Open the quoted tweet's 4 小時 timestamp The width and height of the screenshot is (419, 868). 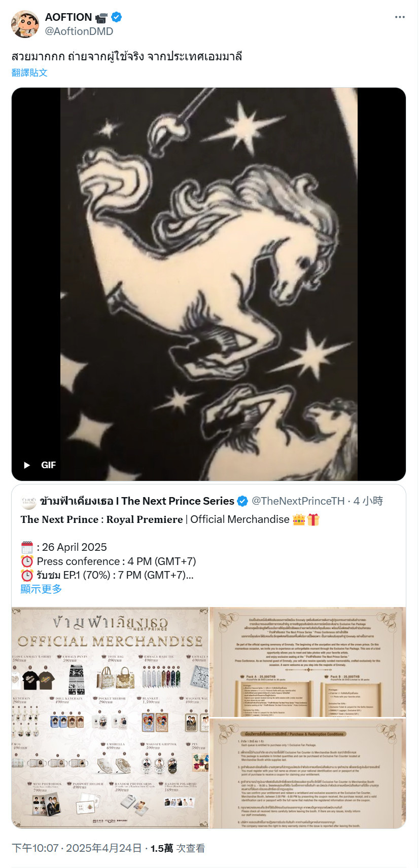[x=368, y=501]
